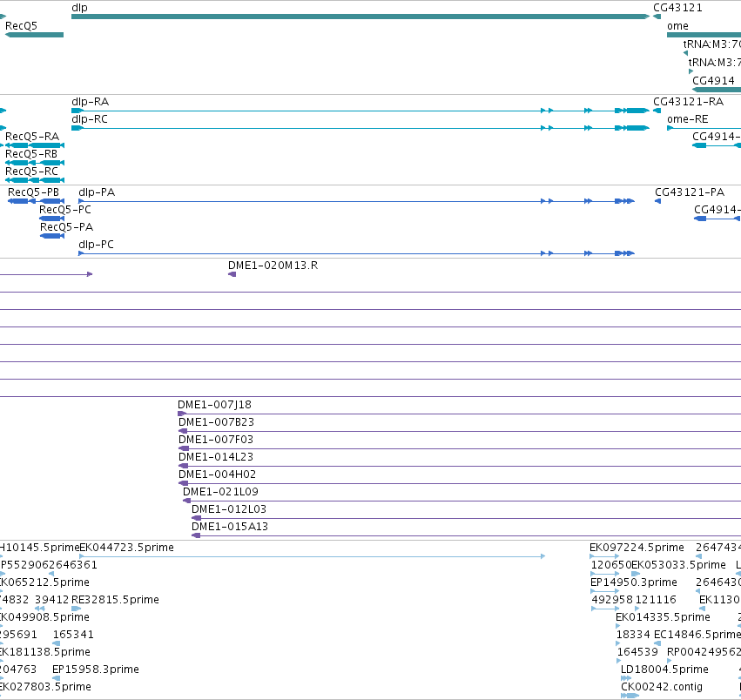The height and width of the screenshot is (700, 741).
Task: Select the ome-RE transcript
Action: (x=704, y=128)
